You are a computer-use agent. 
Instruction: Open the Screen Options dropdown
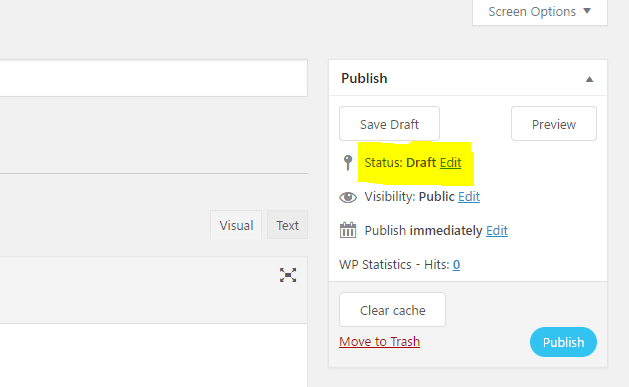point(540,12)
